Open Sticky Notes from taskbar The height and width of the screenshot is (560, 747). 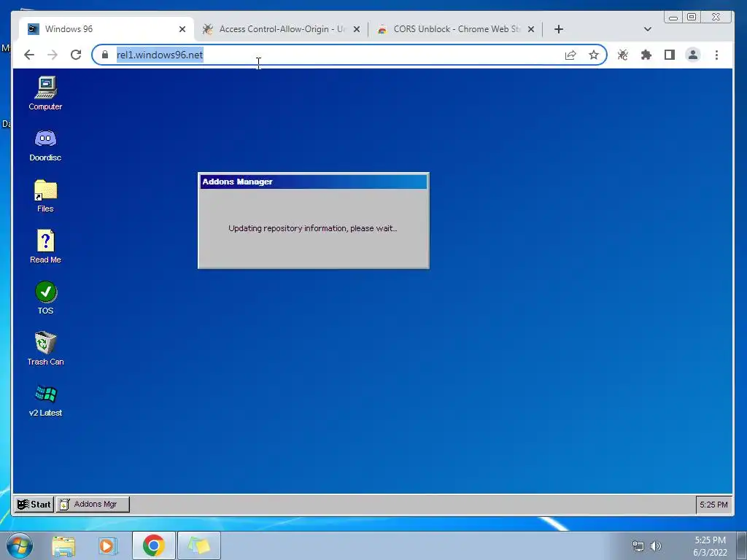pyautogui.click(x=199, y=545)
